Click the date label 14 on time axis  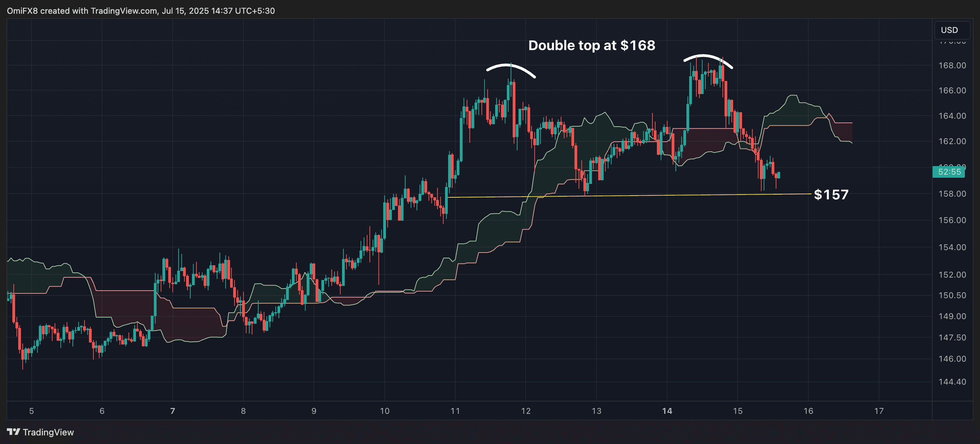[667, 411]
